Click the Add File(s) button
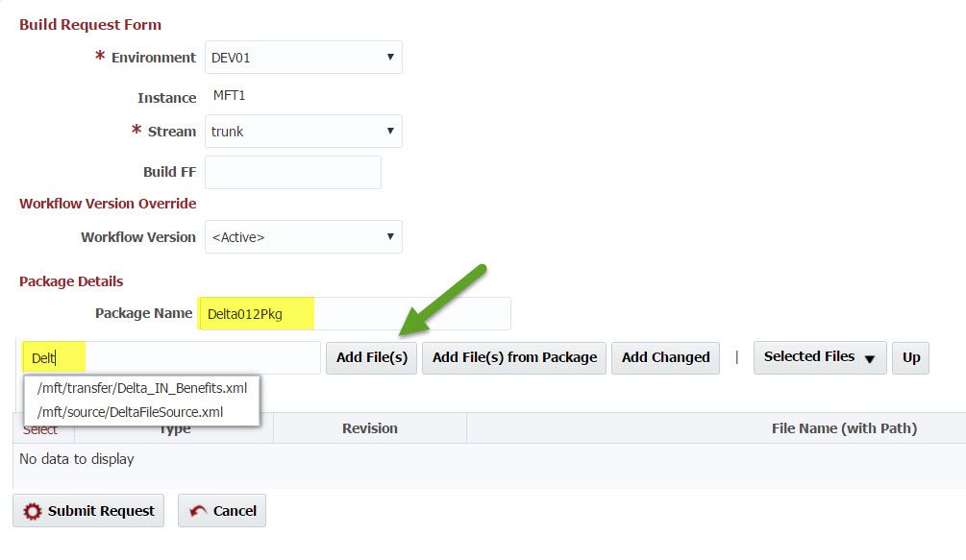This screenshot has height=560, width=966. [x=371, y=357]
